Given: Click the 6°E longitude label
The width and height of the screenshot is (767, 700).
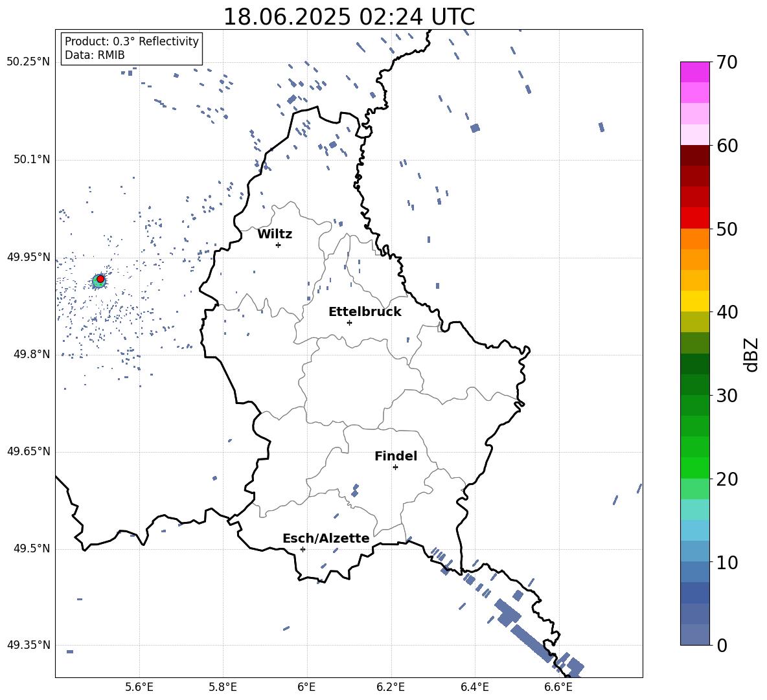Looking at the screenshot, I should pyautogui.click(x=306, y=687).
